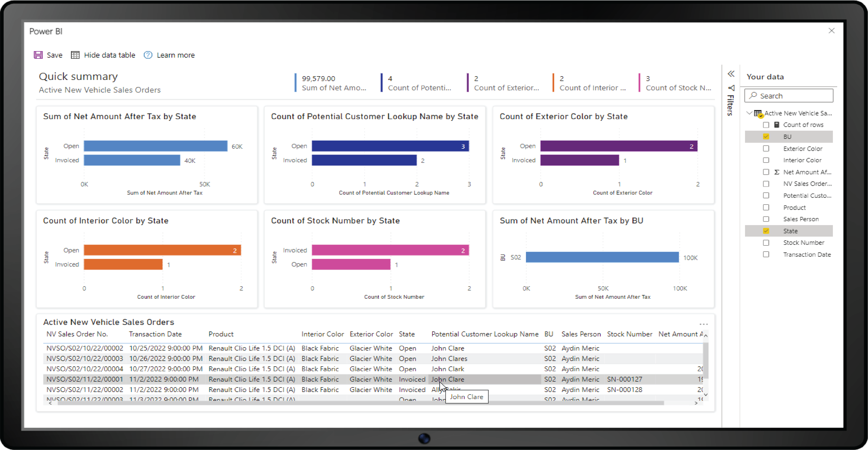868x450 pixels.
Task: Click the Save disk icon
Action: tap(38, 55)
